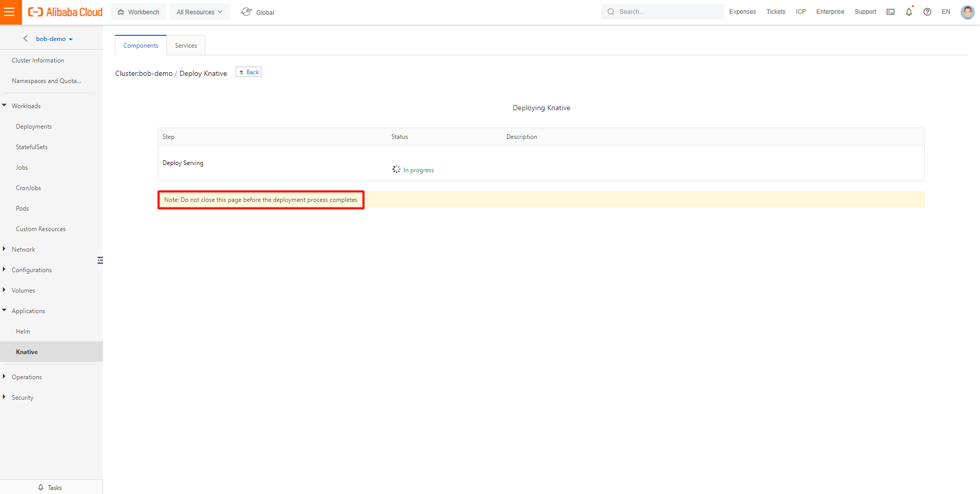Open the ICP menu item
The height and width of the screenshot is (494, 980).
(x=801, y=12)
